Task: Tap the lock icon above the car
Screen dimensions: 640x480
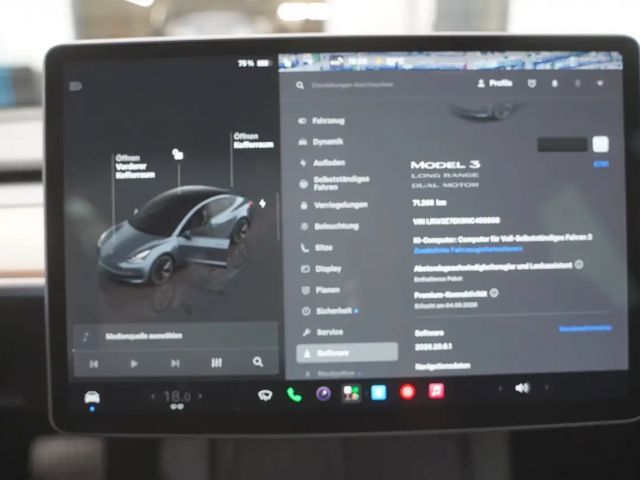Action: 178,154
